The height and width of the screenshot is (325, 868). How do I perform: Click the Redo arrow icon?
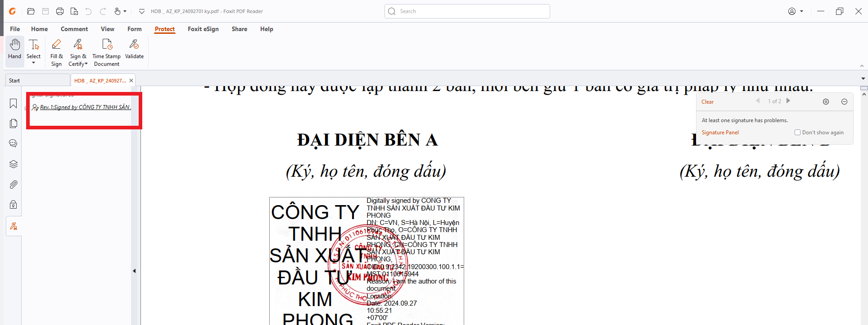coord(103,11)
